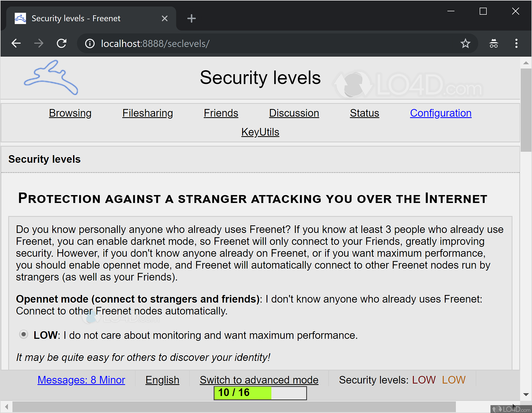Open the KeyUtils menu
Image resolution: width=532 pixels, height=413 pixels.
(260, 132)
